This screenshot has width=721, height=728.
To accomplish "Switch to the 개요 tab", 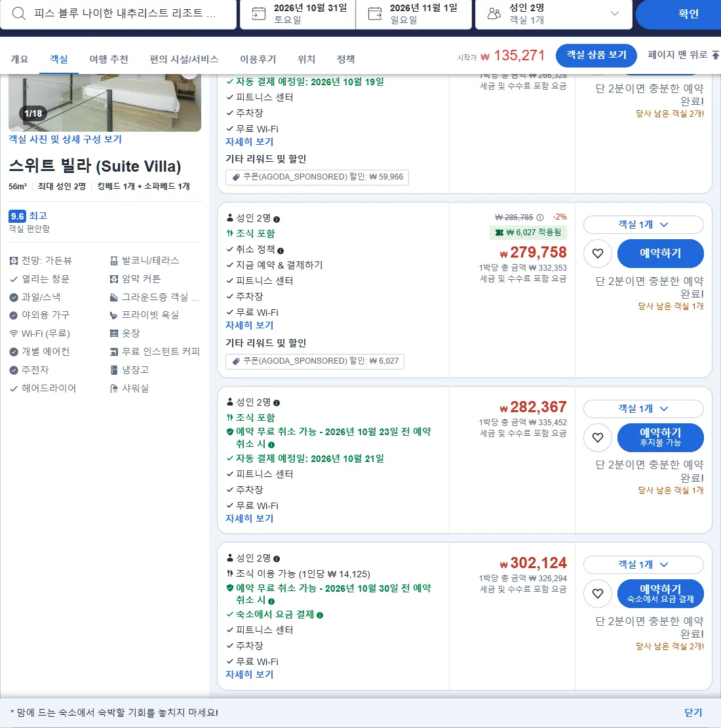I will pos(20,59).
